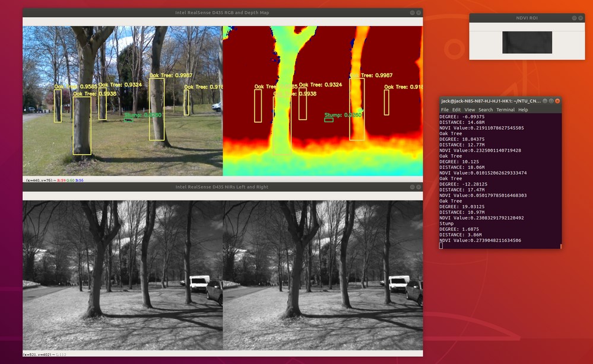Minimize the RGB and Depth Map window

click(x=412, y=12)
